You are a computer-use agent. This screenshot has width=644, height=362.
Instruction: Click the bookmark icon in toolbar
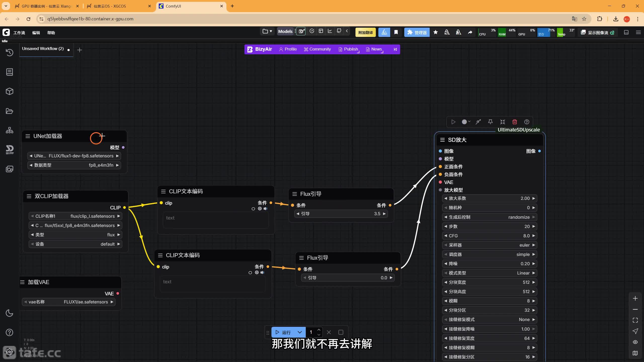click(x=396, y=32)
